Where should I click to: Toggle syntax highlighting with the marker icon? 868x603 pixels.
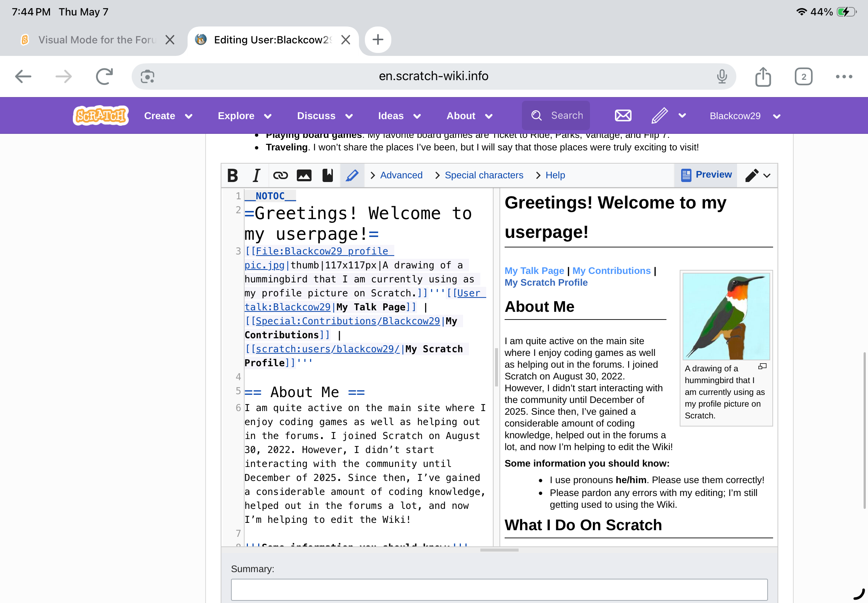[x=352, y=175]
